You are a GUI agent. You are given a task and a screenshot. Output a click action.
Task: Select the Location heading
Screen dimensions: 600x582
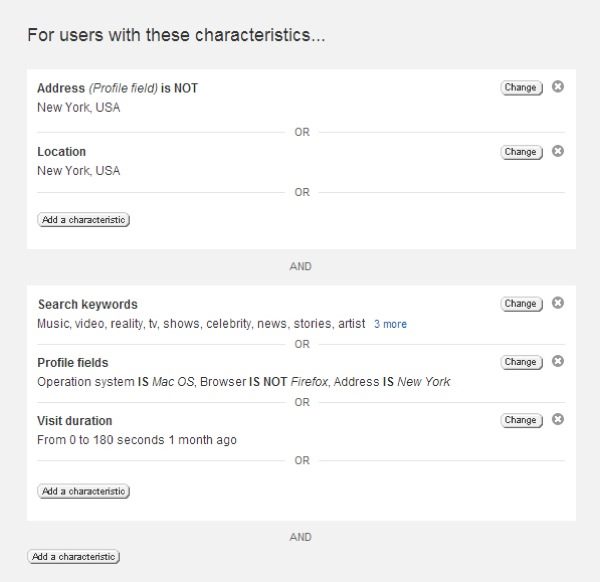[x=61, y=152]
